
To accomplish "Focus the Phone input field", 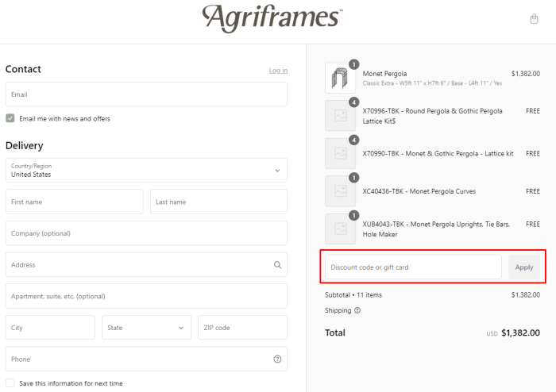I will point(146,359).
